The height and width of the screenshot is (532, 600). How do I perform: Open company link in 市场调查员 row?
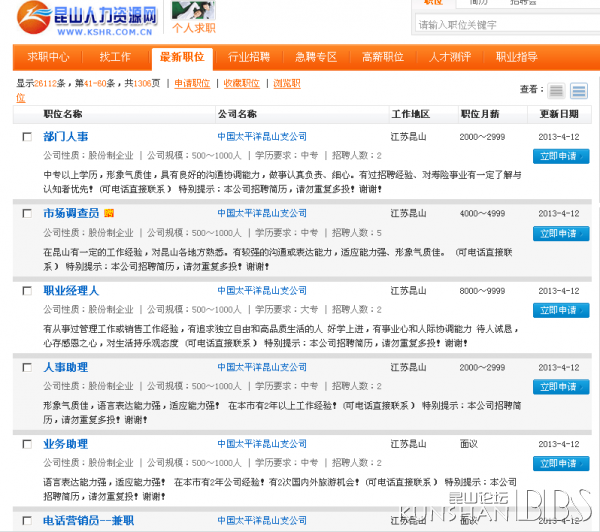262,213
